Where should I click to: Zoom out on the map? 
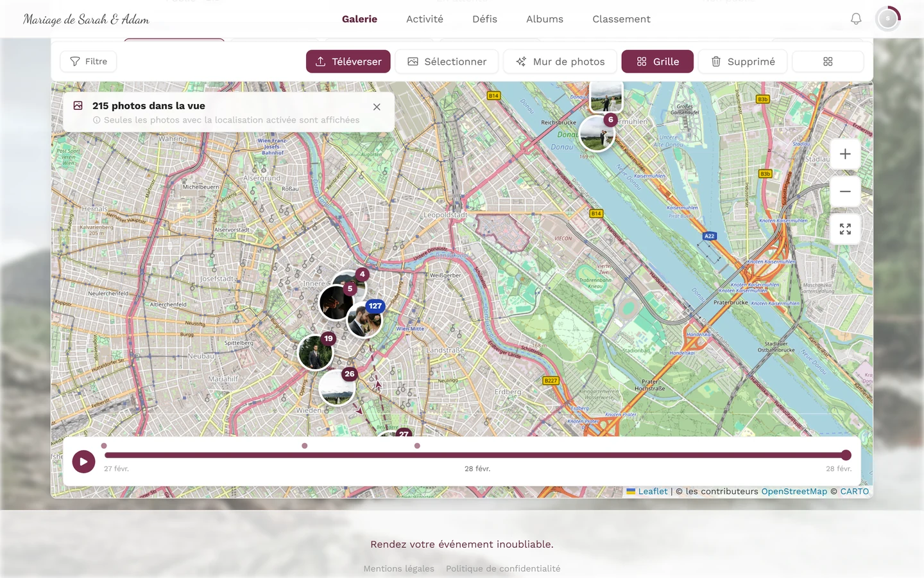845,191
